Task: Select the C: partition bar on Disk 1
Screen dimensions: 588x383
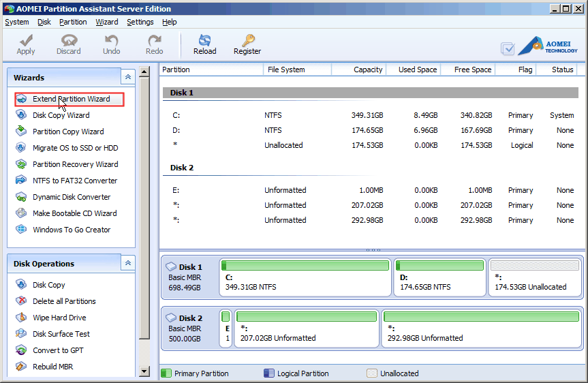Action: click(305, 277)
